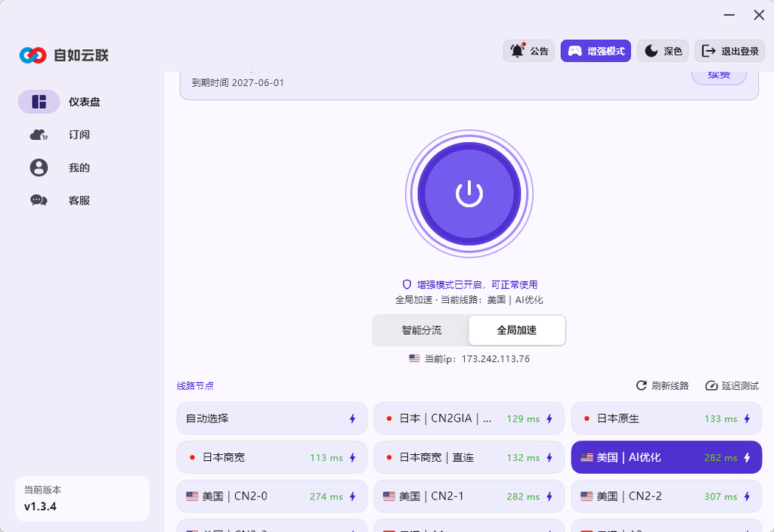Click 刷新线路 to reload nodes
The height and width of the screenshot is (532, 774).
[x=662, y=385]
